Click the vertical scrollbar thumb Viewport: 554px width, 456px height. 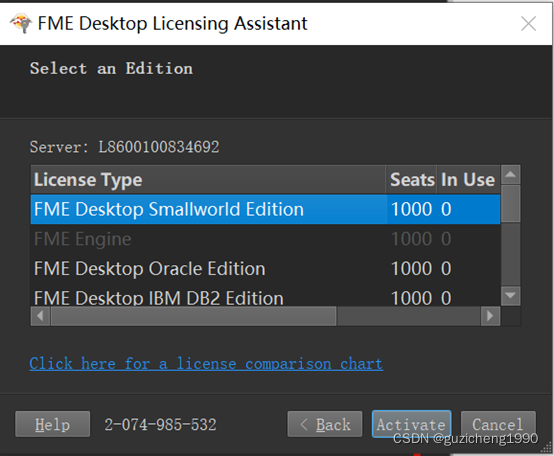click(511, 203)
